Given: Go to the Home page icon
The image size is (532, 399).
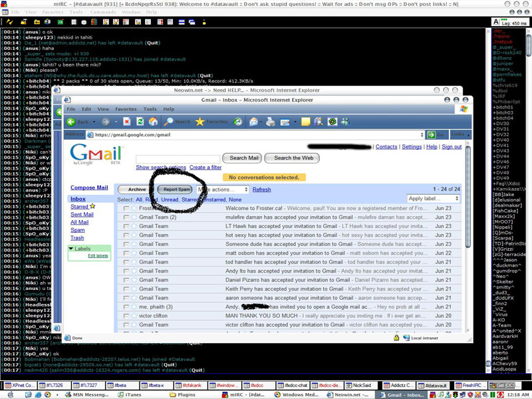Looking at the screenshot, I should tap(153, 122).
